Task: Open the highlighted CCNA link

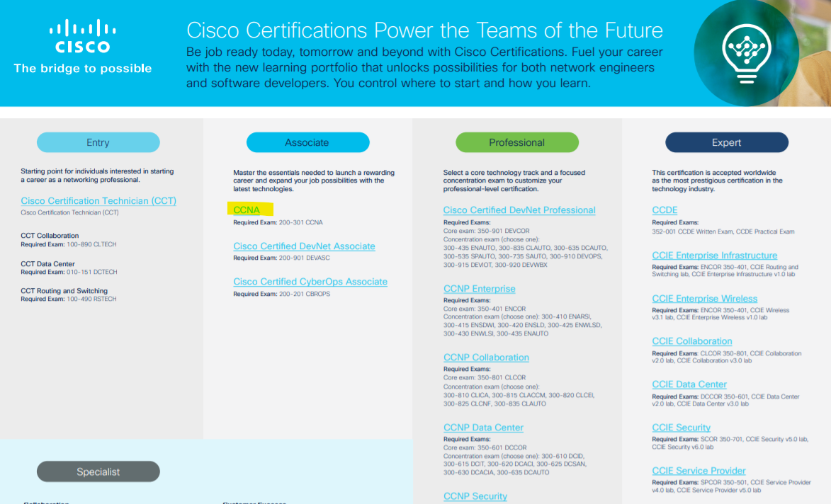Action: pyautogui.click(x=247, y=210)
